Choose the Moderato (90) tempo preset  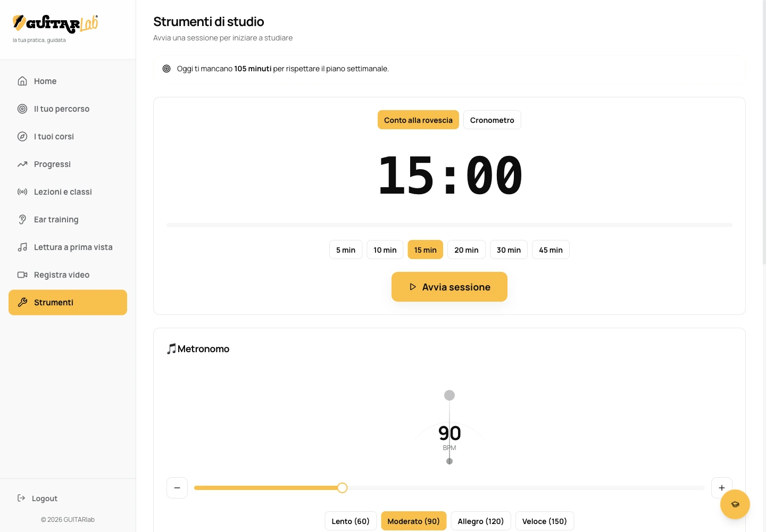pos(414,521)
